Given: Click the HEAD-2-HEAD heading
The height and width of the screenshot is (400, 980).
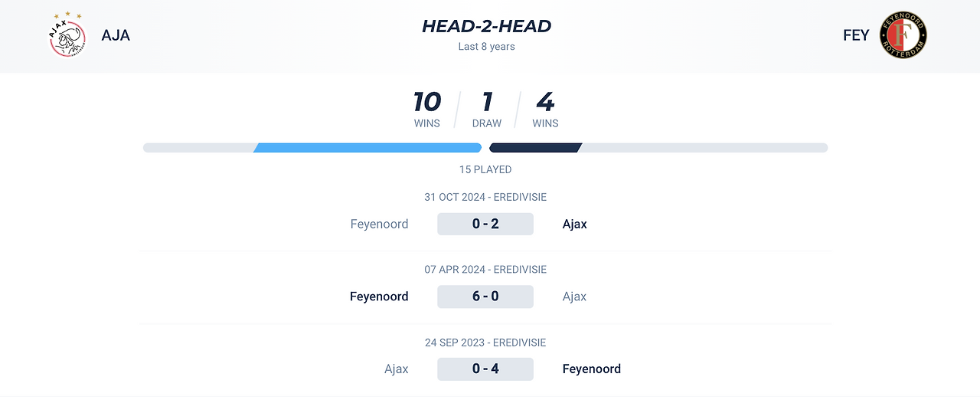Looking at the screenshot, I should tap(486, 26).
